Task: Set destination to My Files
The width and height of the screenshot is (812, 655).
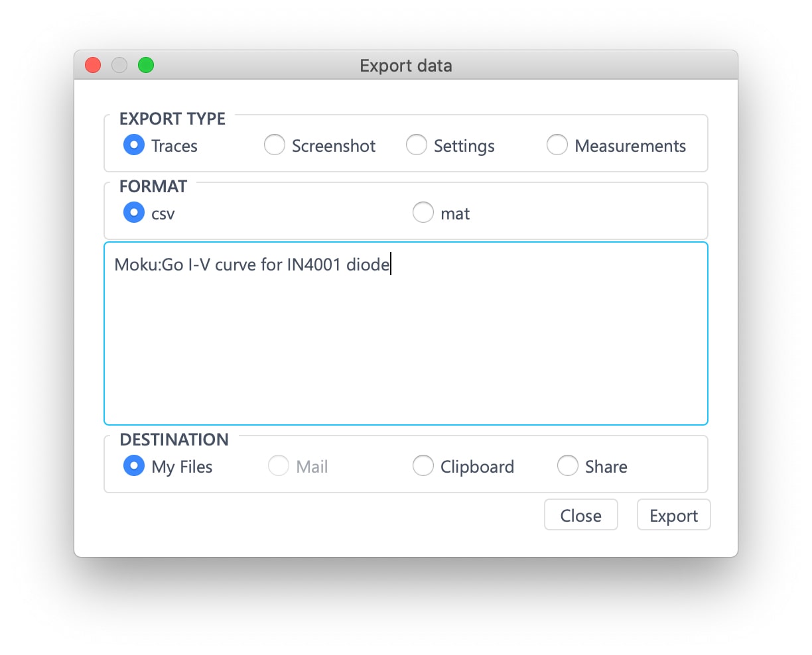Action: pos(134,466)
